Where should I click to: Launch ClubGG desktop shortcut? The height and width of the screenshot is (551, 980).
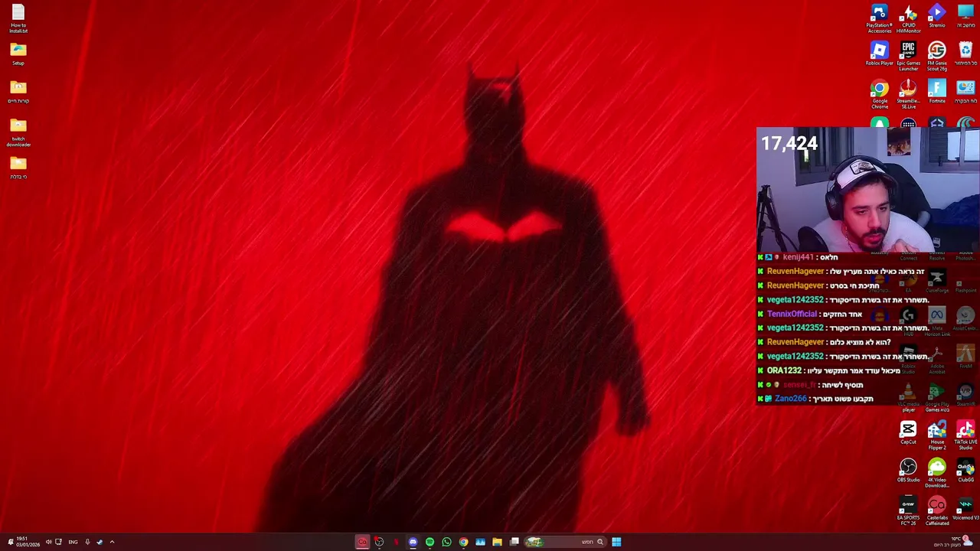965,471
